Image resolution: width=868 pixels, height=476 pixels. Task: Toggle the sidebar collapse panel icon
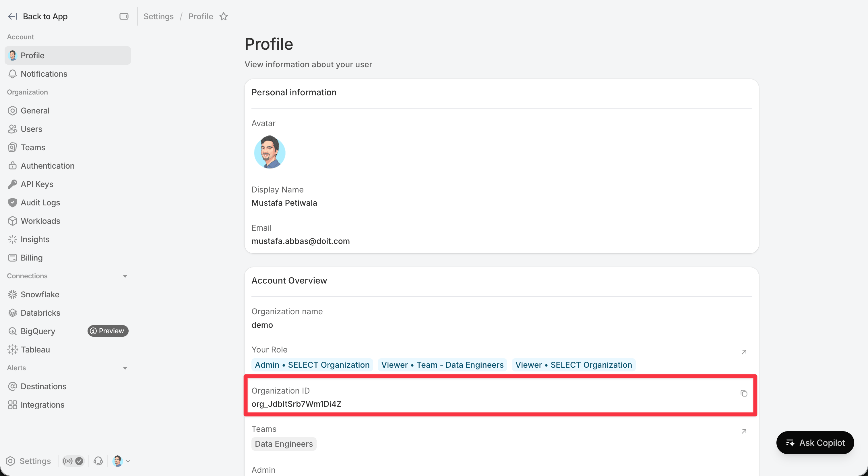click(124, 16)
